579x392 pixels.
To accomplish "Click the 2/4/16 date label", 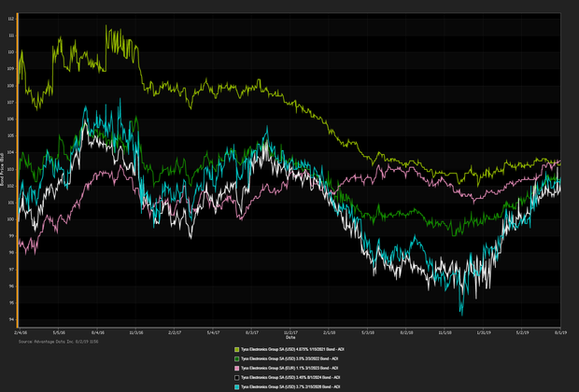I will point(20,332).
